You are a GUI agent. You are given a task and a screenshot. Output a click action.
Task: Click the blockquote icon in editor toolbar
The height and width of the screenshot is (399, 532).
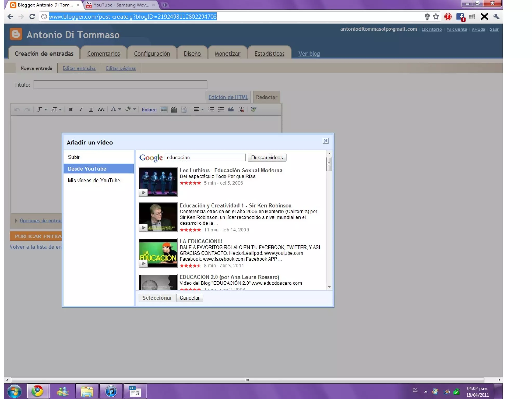[x=231, y=109]
